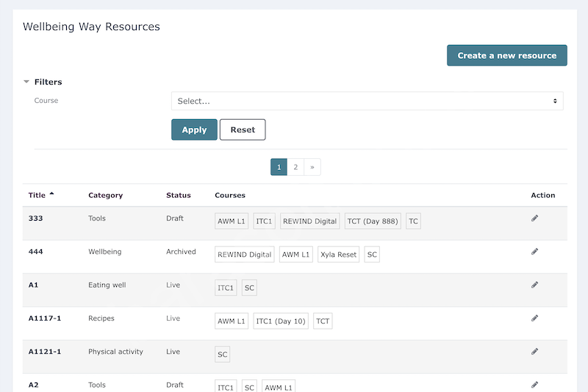Screen dimensions: 588x392
Task: Click the TCT (Day 888) course tag
Action: tap(373, 221)
